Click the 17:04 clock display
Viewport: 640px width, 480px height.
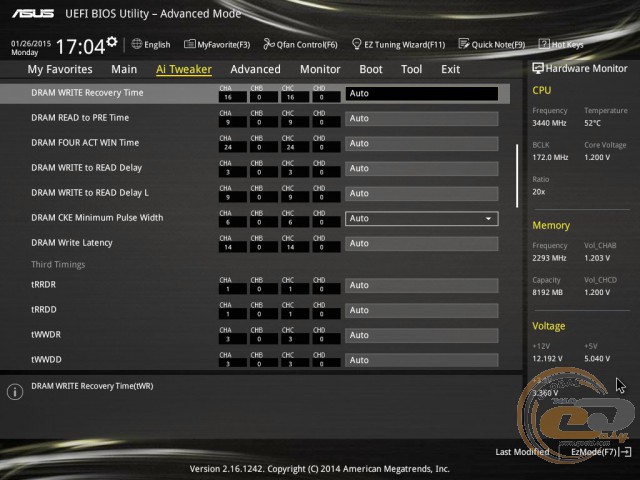click(x=80, y=47)
